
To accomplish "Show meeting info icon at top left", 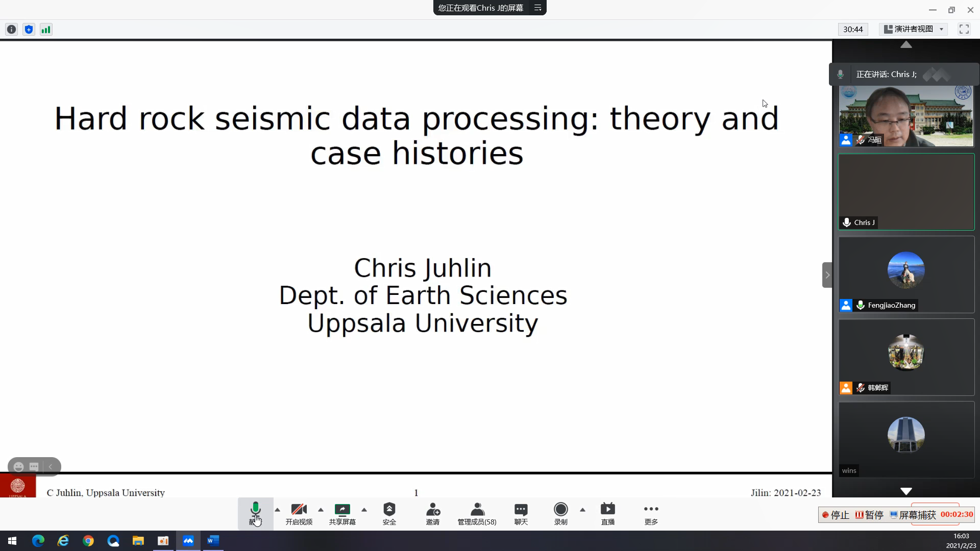I will 11,29.
